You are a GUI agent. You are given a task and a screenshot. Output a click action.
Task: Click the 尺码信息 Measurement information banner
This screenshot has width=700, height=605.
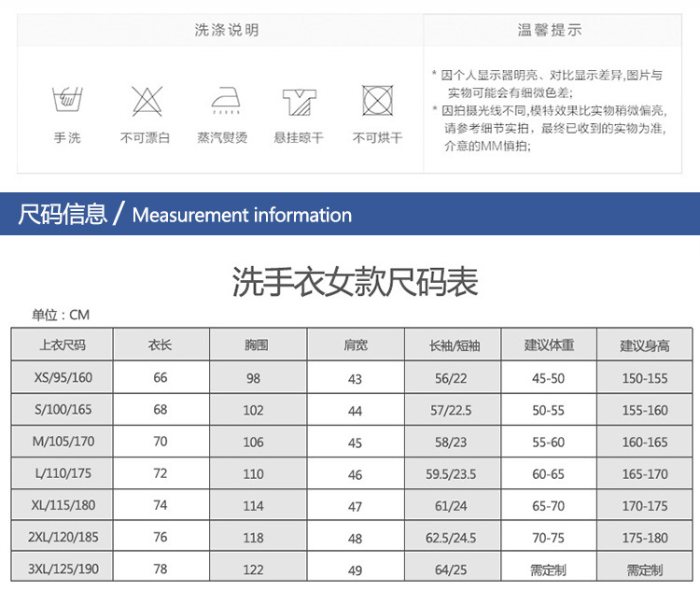[186, 215]
